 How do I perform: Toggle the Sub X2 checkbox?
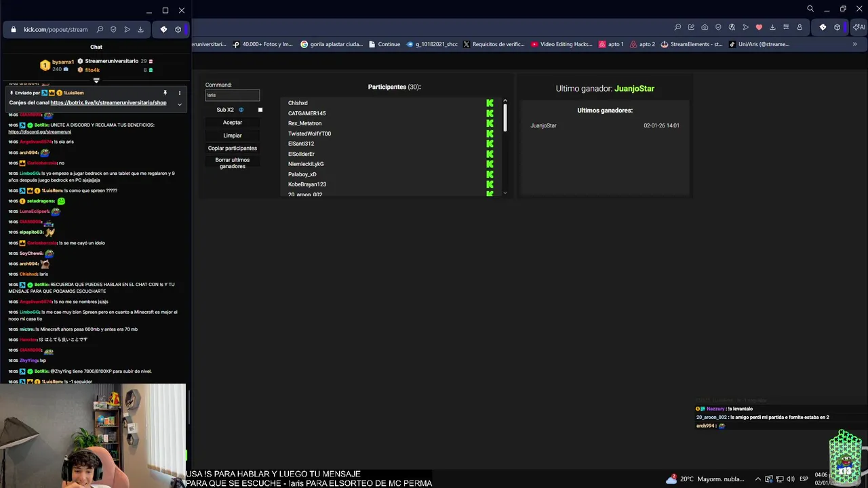pos(260,110)
